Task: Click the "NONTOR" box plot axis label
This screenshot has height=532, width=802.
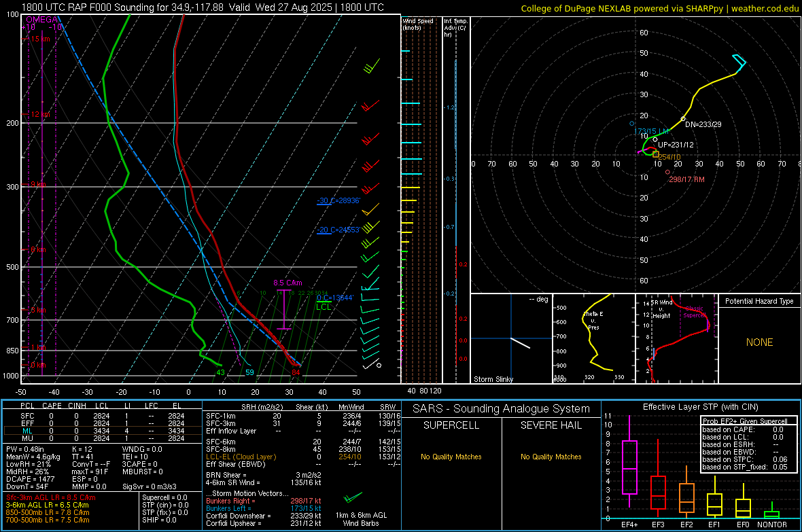Action: tap(772, 525)
